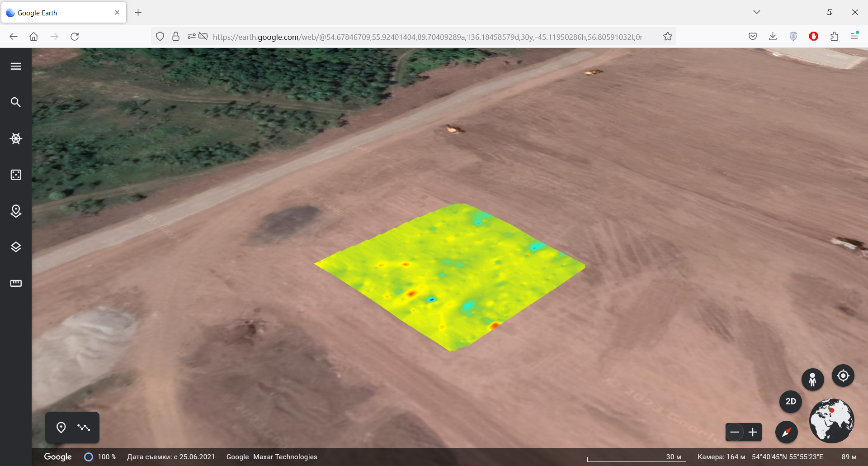Close the Google Earth tab
This screenshot has width=868, height=466.
pos(117,13)
